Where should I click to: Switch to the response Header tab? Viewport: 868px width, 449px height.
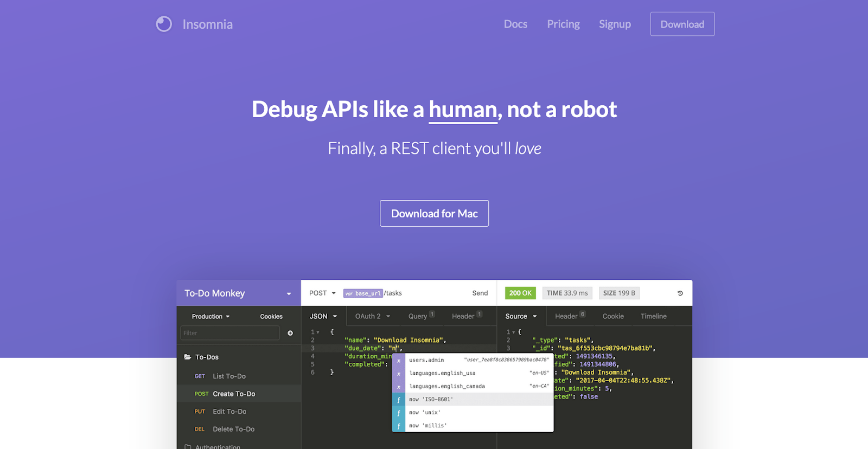570,316
